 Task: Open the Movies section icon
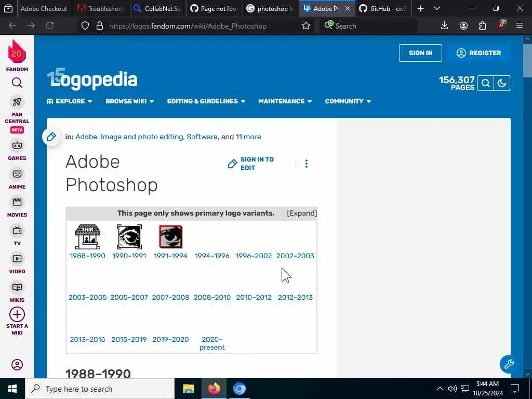point(17,202)
